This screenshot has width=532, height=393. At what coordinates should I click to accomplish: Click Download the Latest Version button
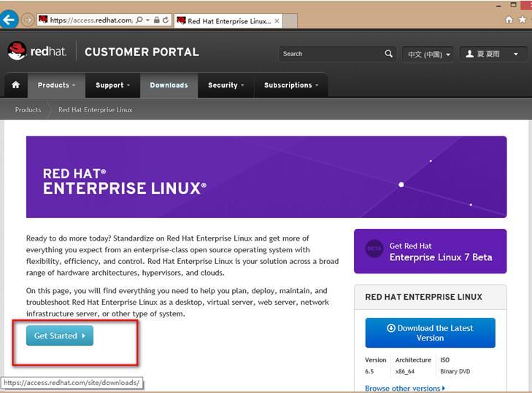click(430, 332)
